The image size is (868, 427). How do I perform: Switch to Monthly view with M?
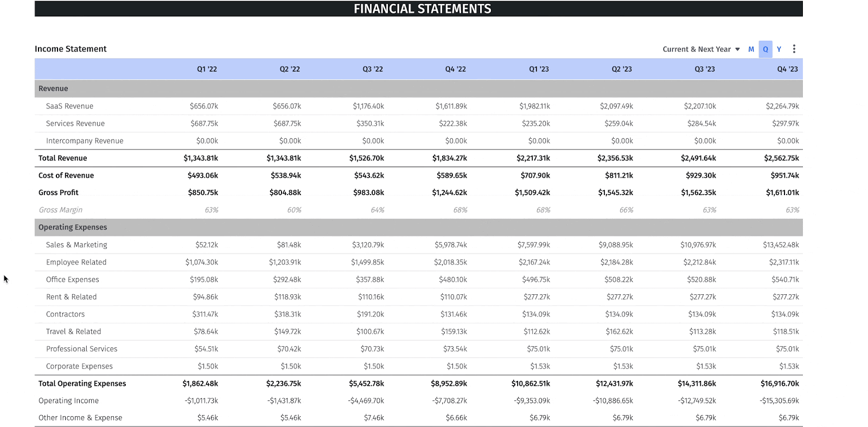751,49
